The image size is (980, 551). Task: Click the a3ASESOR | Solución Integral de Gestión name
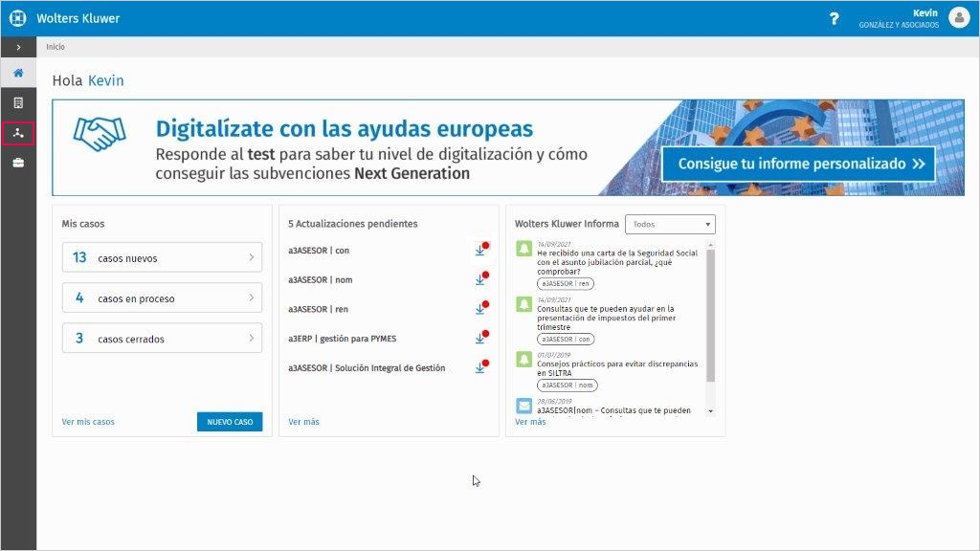(x=367, y=368)
